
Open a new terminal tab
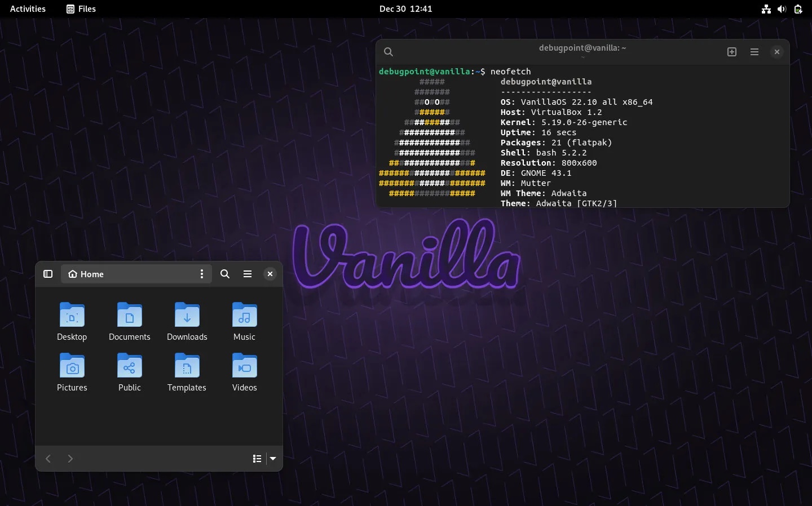[x=731, y=52]
